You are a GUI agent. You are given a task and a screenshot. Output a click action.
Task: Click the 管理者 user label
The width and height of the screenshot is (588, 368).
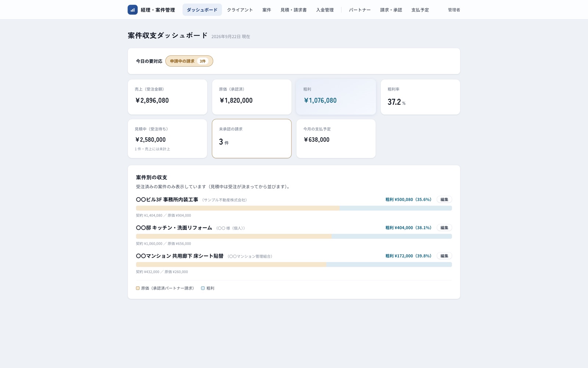pos(454,10)
